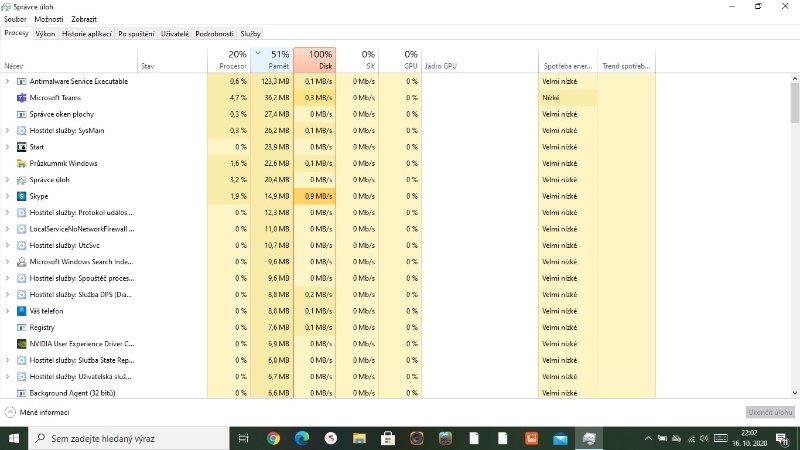Switch to the Po spuštění tab
The width and height of the screenshot is (800, 450).
(x=136, y=34)
